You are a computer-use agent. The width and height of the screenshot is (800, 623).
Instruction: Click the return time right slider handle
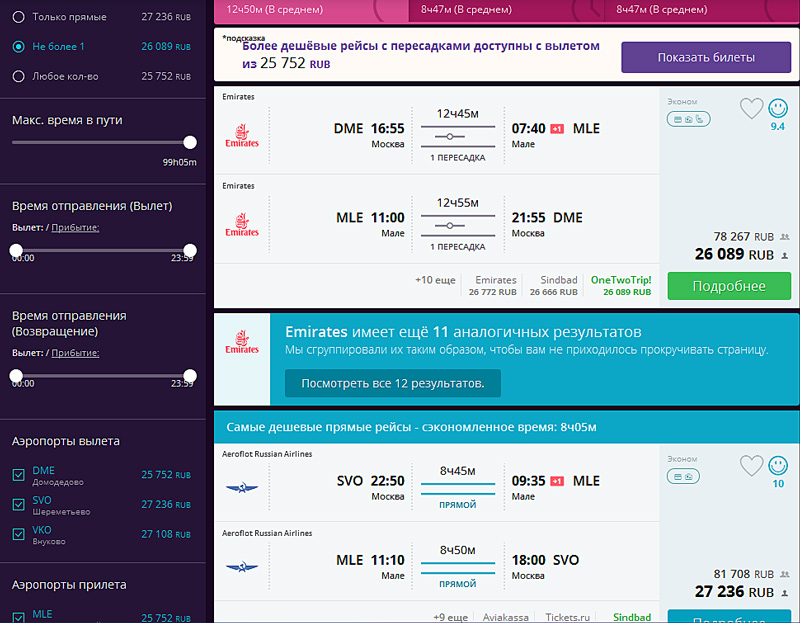click(190, 376)
